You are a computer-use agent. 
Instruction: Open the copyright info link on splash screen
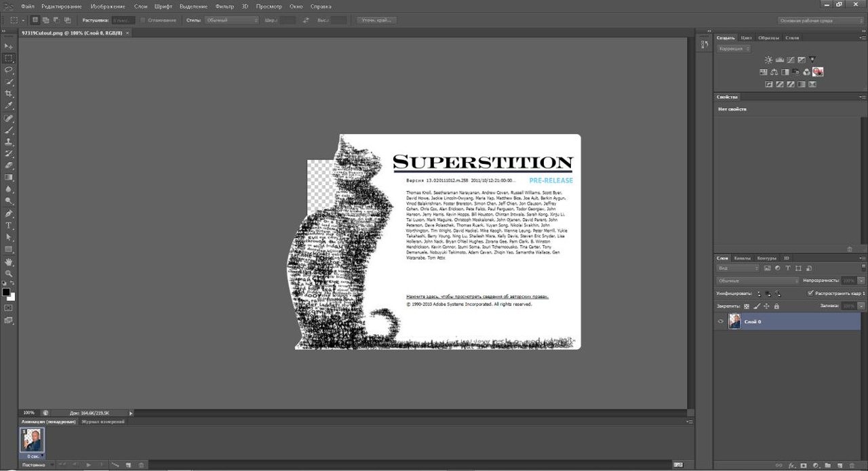[x=477, y=297]
